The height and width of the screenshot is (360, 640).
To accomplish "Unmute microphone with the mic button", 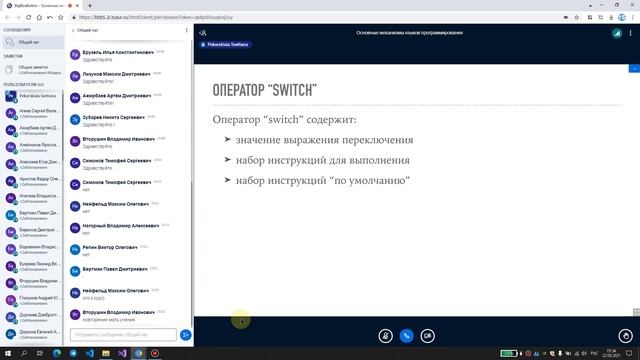I will coord(385,336).
